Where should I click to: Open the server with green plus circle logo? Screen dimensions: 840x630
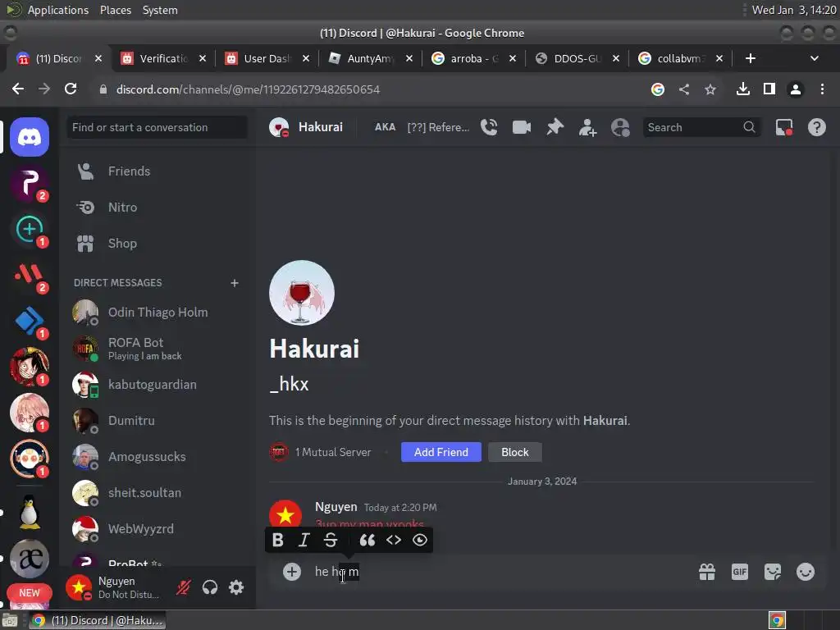click(30, 230)
